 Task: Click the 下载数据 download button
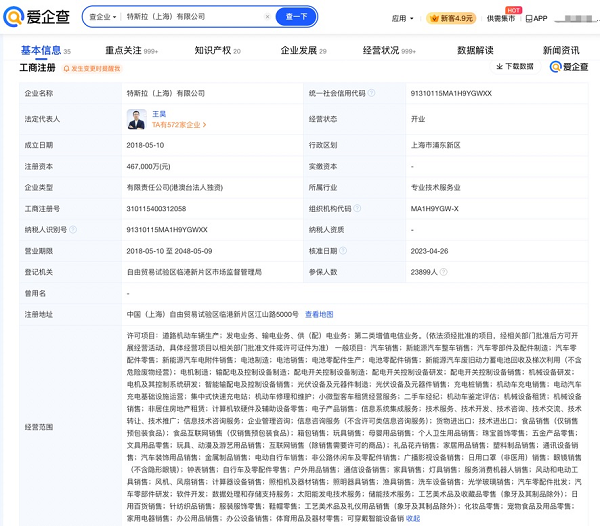coord(515,67)
